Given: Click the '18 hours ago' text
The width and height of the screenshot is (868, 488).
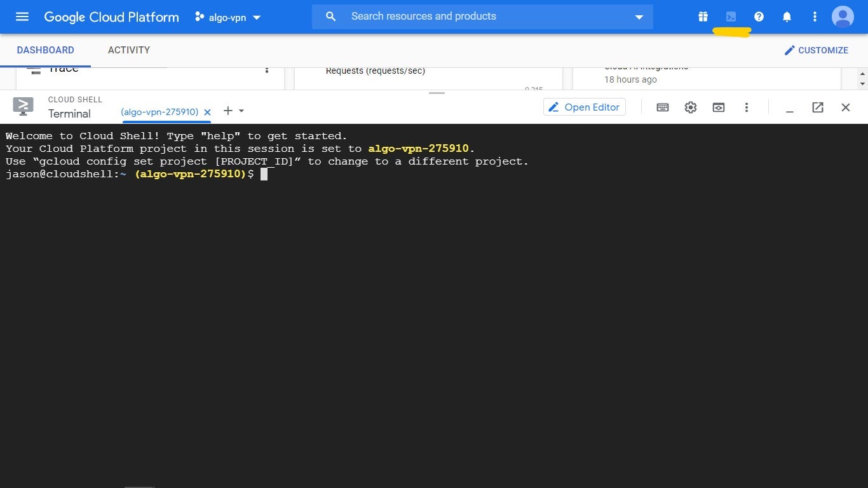Looking at the screenshot, I should click(x=630, y=79).
